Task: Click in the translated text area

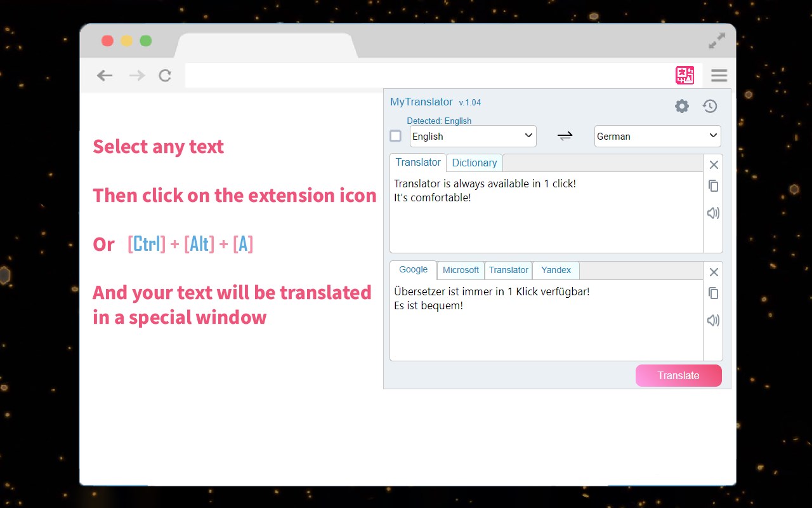Action: pos(546,320)
